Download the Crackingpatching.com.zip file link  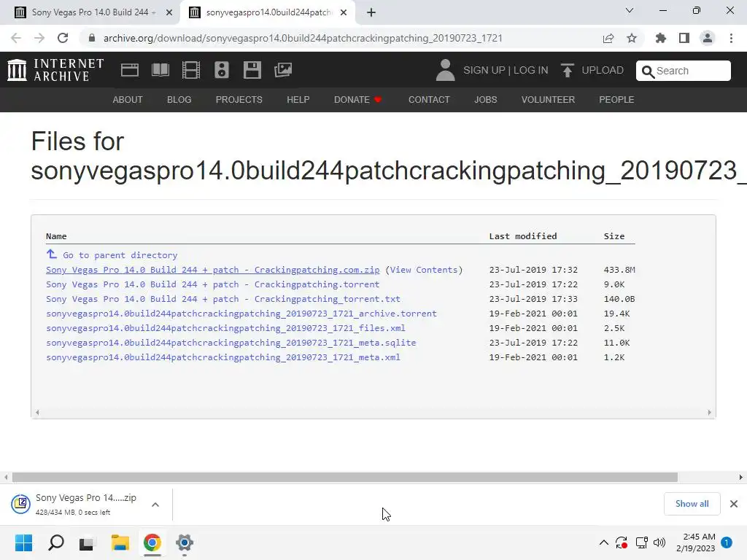[x=212, y=270]
